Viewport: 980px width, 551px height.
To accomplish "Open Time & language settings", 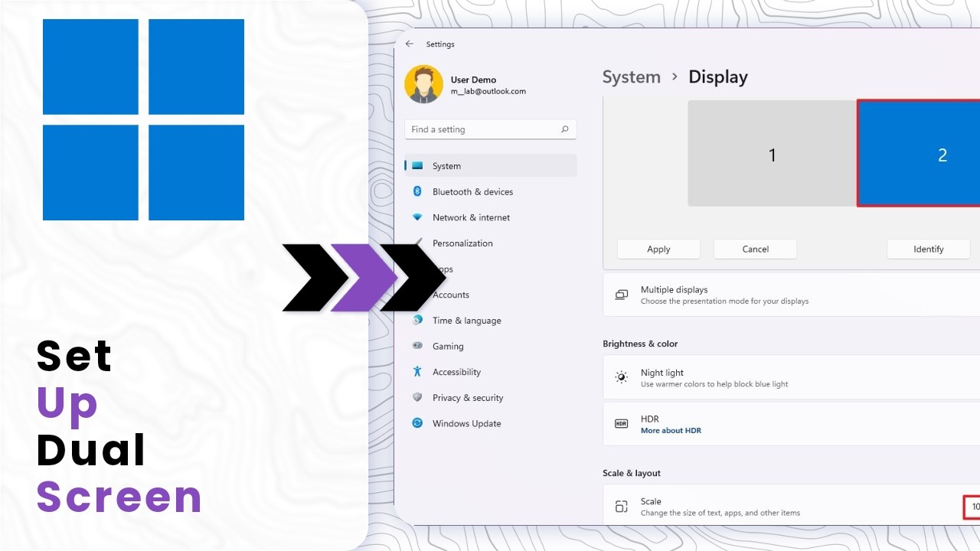I will (x=491, y=321).
